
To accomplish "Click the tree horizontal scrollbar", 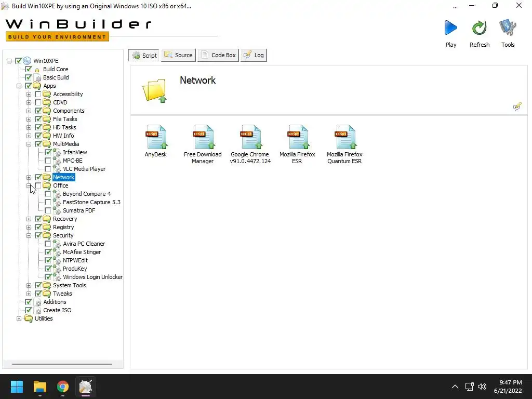I will coord(62,364).
